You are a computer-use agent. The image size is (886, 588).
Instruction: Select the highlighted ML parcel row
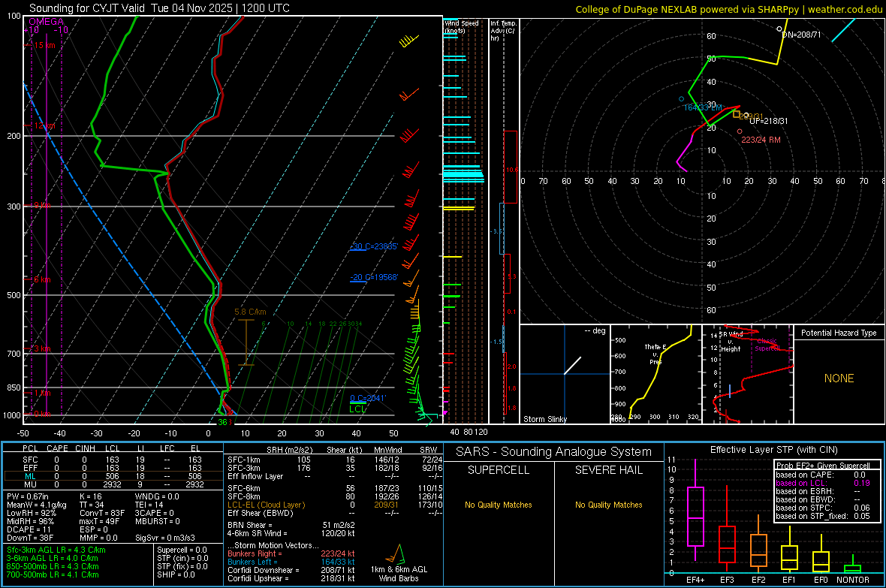click(113, 476)
